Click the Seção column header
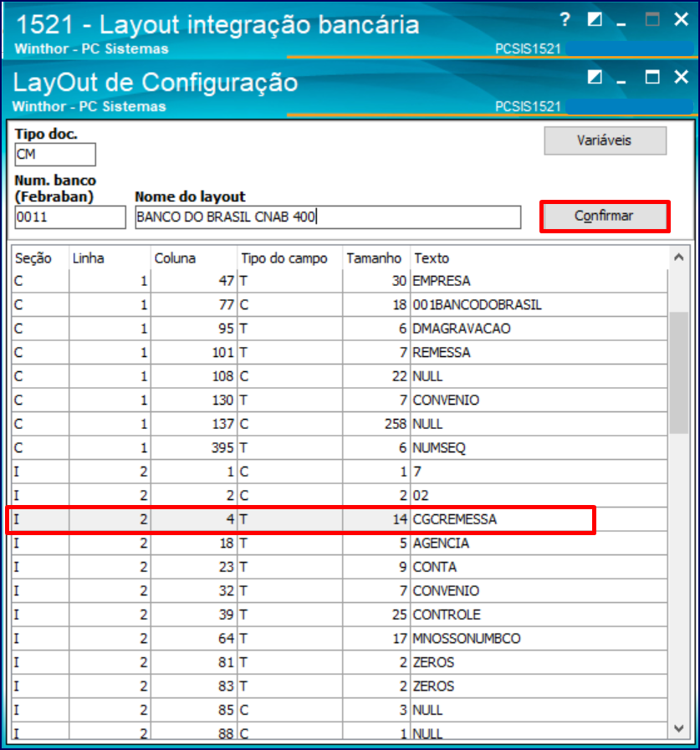Viewport: 700px width, 750px height. coord(40,258)
